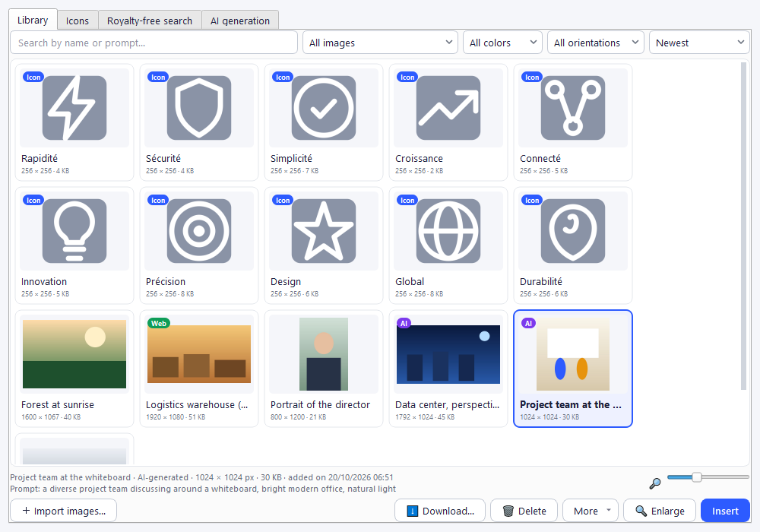Open the All colors filter dropdown

pyautogui.click(x=502, y=43)
